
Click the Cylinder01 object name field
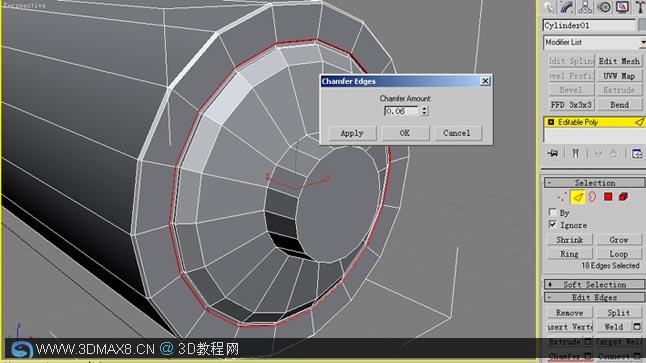pyautogui.click(x=589, y=26)
